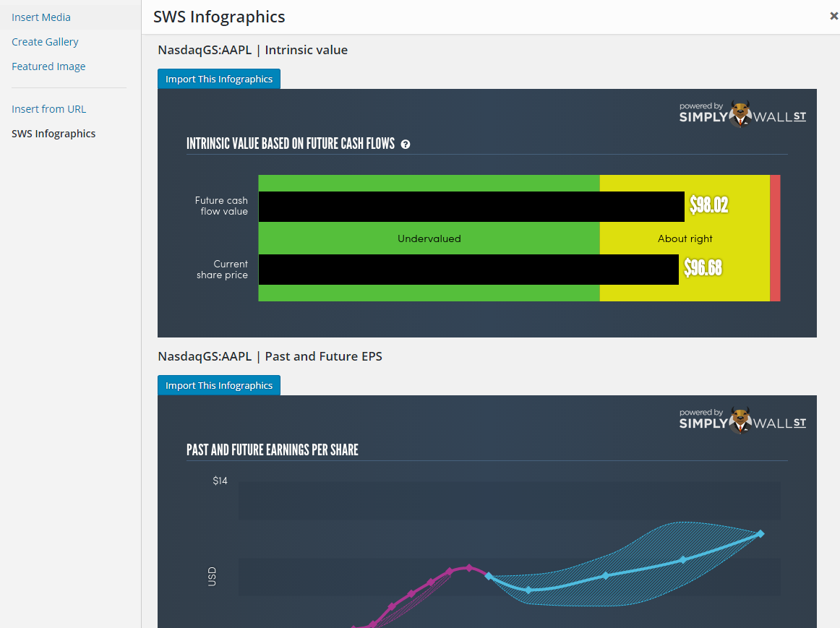This screenshot has width=840, height=628.
Task: Click the Future cash flow value label
Action: [x=221, y=206]
